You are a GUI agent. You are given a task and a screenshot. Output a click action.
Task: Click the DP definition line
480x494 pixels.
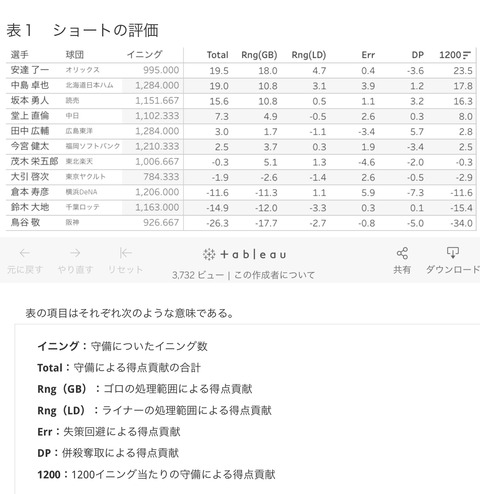pos(108,453)
